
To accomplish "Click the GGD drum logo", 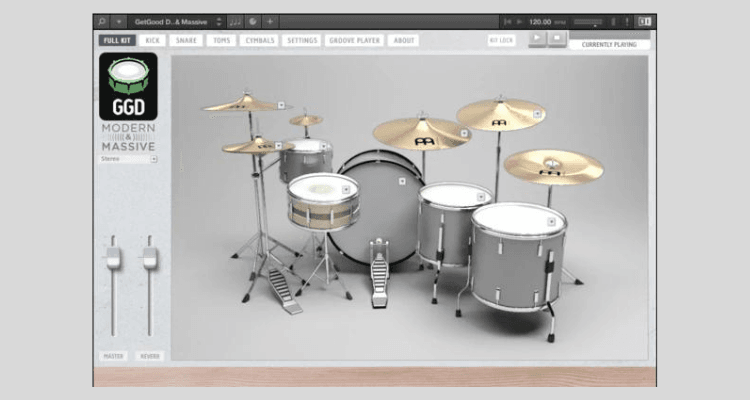I will pyautogui.click(x=128, y=87).
